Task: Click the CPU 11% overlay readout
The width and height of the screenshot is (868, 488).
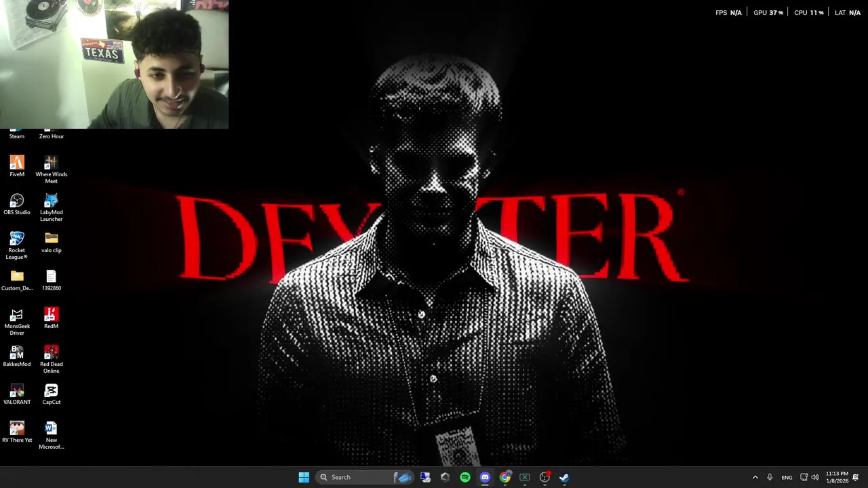Action: tap(808, 12)
